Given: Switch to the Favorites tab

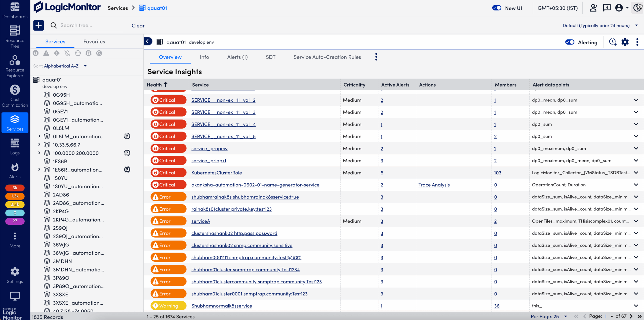Looking at the screenshot, I should [x=94, y=41].
